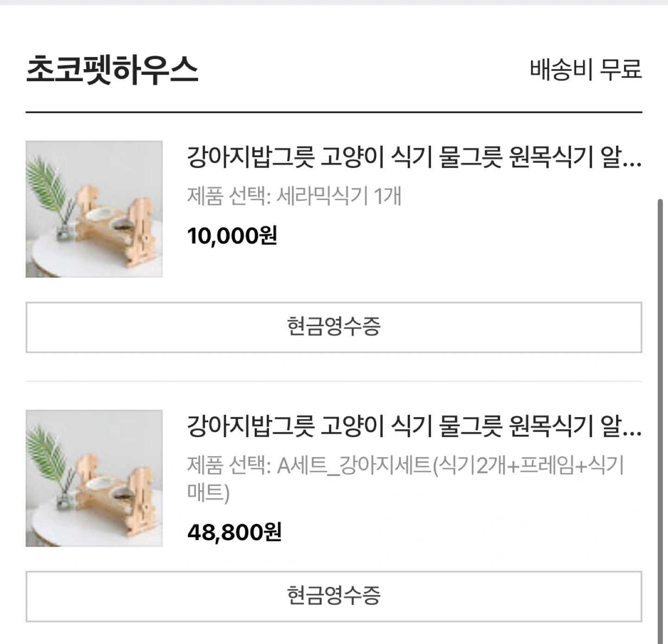
Task: Tap the 48,800원 price
Action: coord(234,532)
